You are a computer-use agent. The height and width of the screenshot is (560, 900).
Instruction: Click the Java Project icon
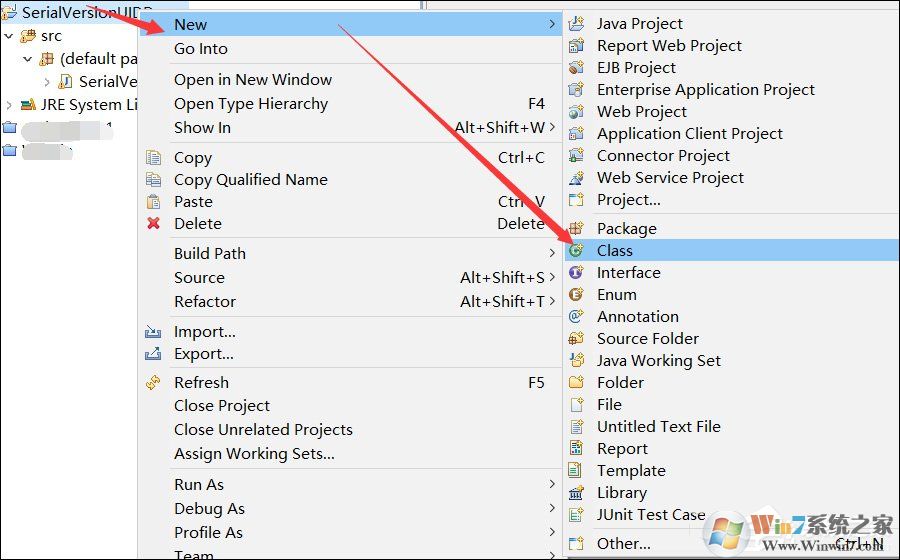576,24
